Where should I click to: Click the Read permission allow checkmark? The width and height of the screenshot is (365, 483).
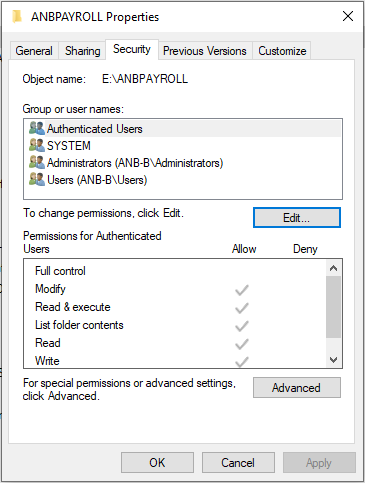click(242, 344)
